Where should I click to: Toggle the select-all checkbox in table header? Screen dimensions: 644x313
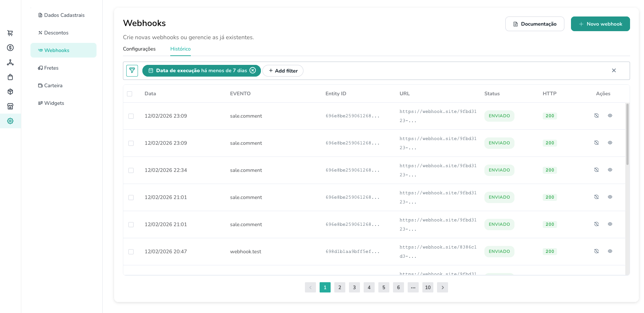click(x=130, y=94)
